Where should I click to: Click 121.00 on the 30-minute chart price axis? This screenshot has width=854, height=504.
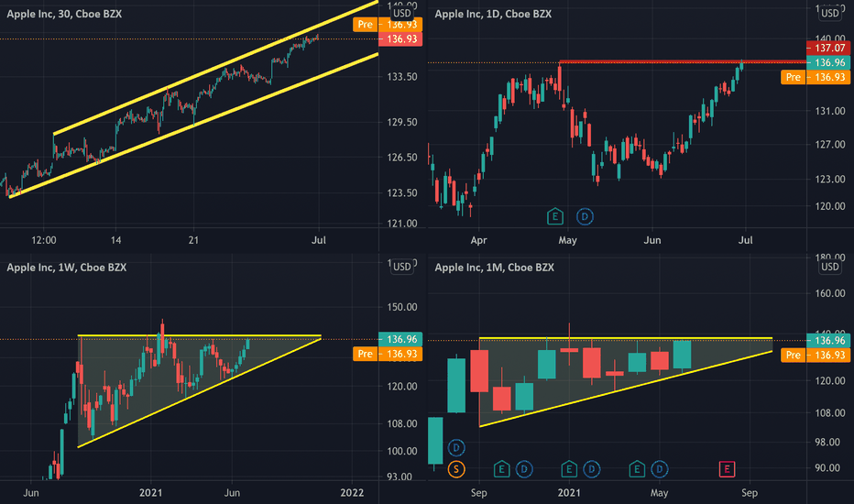402,224
